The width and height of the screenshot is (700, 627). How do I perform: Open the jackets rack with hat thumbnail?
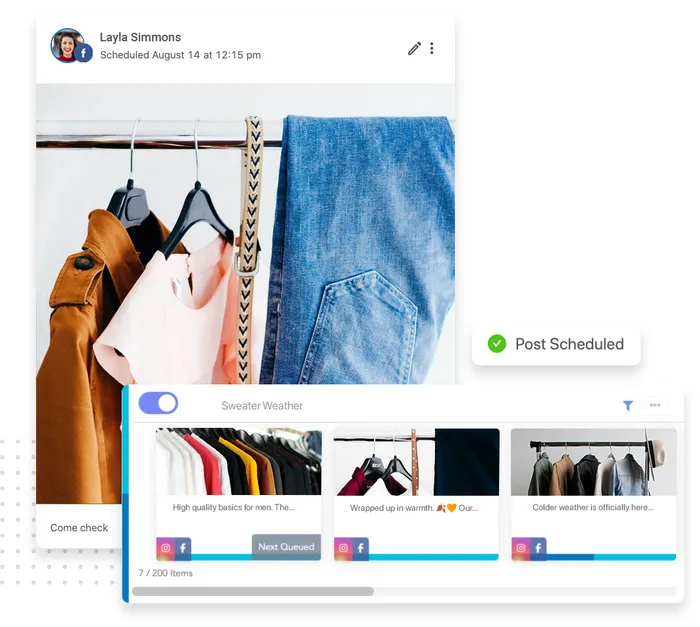tap(593, 462)
